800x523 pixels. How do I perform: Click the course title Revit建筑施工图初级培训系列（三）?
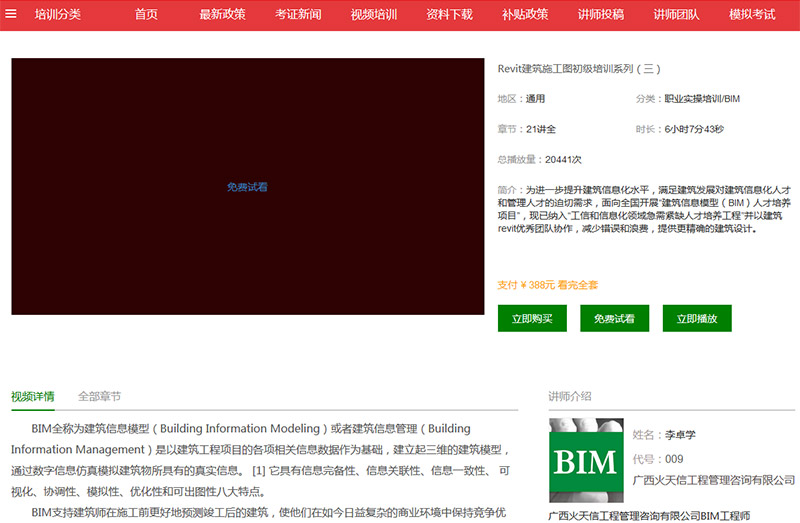pos(579,69)
